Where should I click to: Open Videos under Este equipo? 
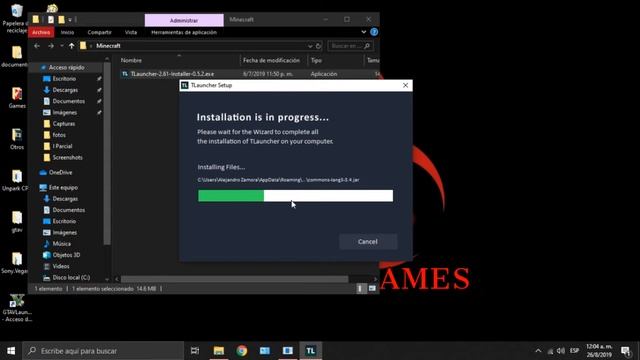[x=61, y=266]
